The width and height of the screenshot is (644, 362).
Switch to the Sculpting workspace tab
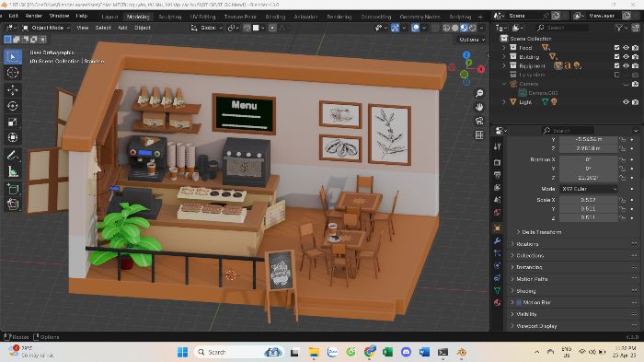pyautogui.click(x=170, y=17)
